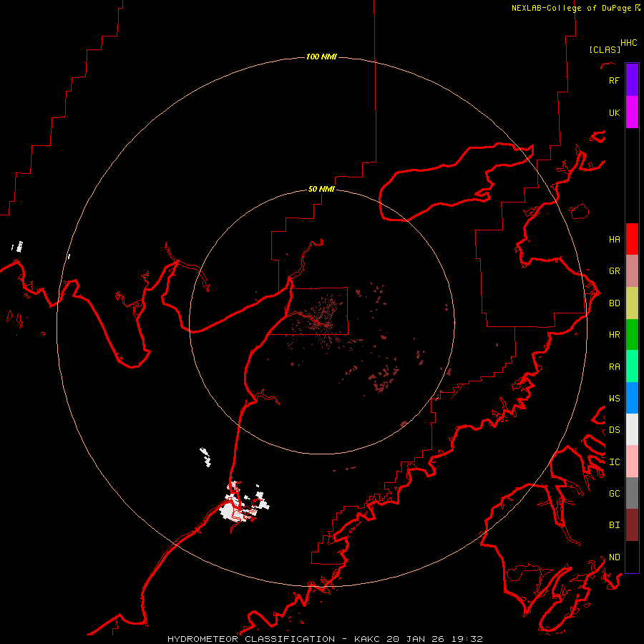This screenshot has width=644, height=644.
Task: Click the "UK" legend label
Action: 614,112
